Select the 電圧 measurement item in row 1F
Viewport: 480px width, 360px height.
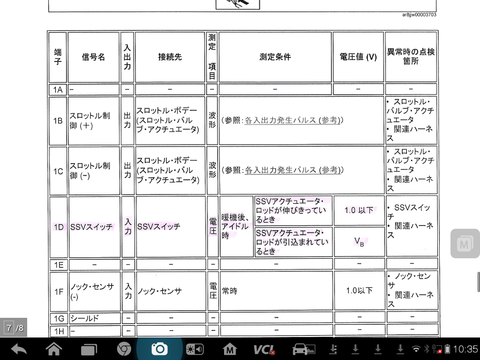click(213, 291)
